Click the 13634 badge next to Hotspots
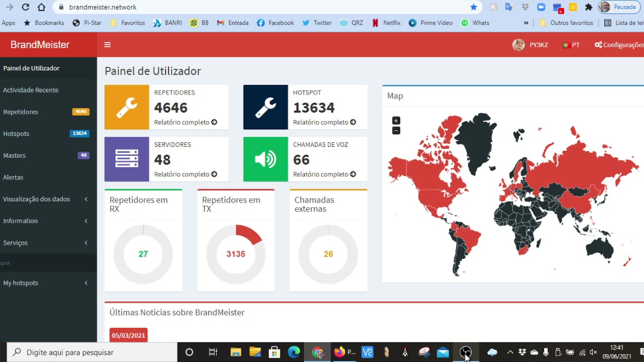 click(79, 133)
